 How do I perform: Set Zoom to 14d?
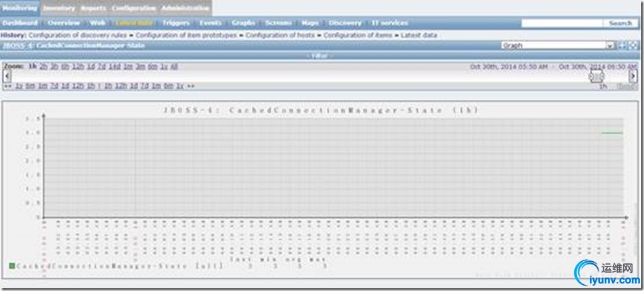pos(114,66)
